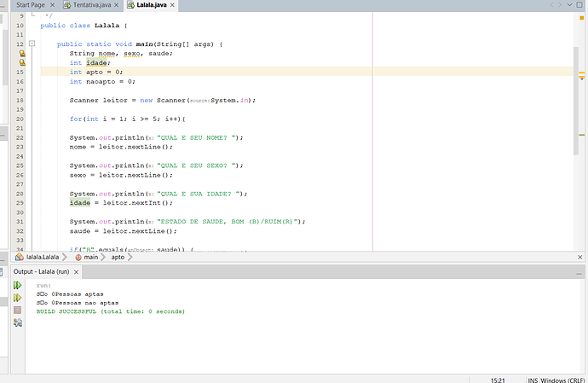Image resolution: width=588 pixels, height=383 pixels.
Task: Click the Scanner leitor declaration line
Action: pos(163,100)
